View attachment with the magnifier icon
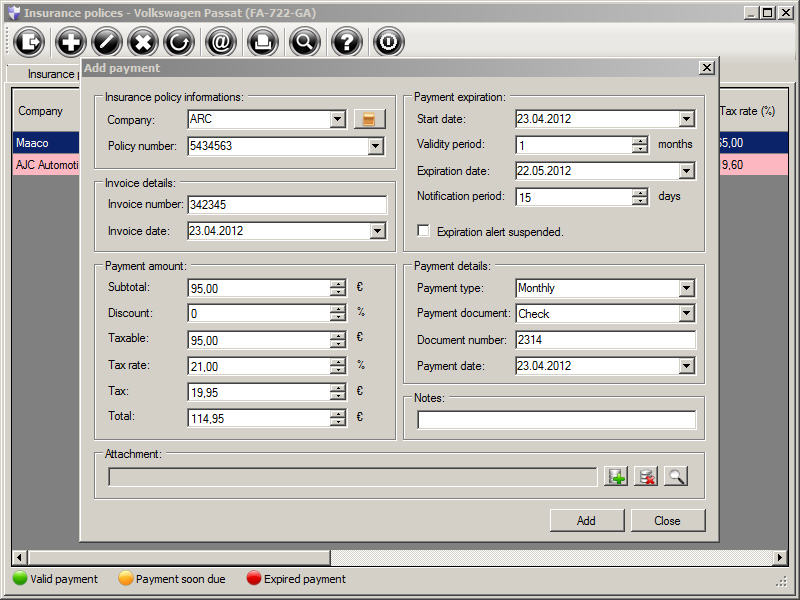This screenshot has width=800, height=600. coord(676,477)
